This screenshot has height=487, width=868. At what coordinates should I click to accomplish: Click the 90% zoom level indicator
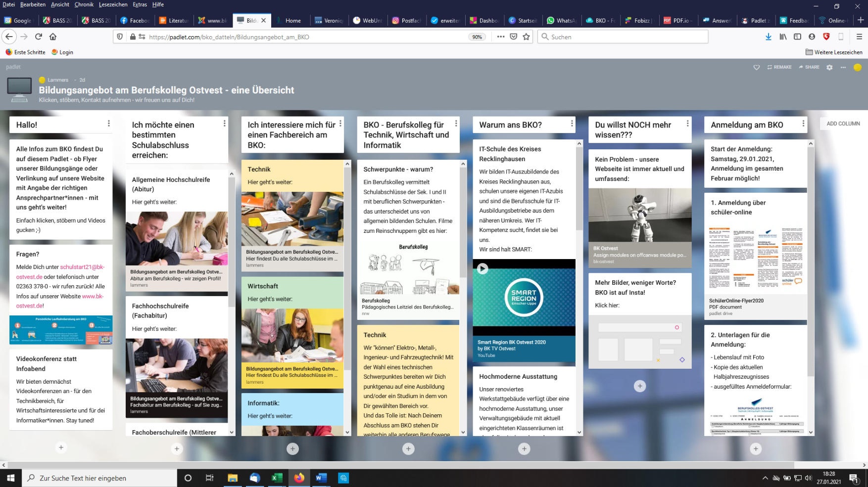tap(477, 37)
